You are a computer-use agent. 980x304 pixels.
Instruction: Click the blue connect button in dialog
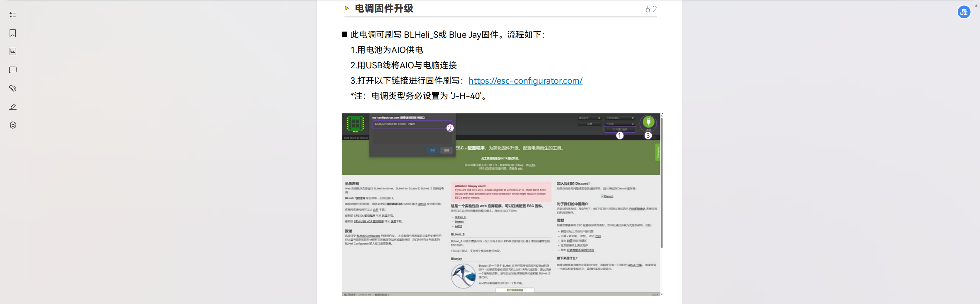pos(432,150)
